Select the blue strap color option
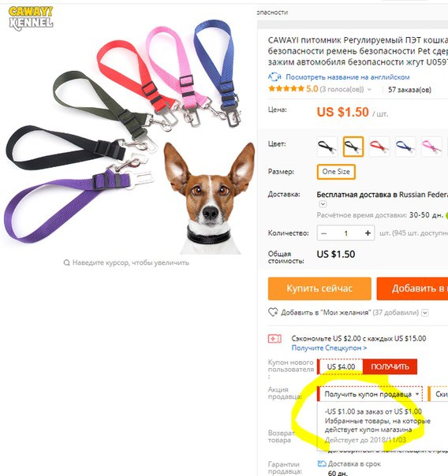This screenshot has height=476, width=448. 405,147
